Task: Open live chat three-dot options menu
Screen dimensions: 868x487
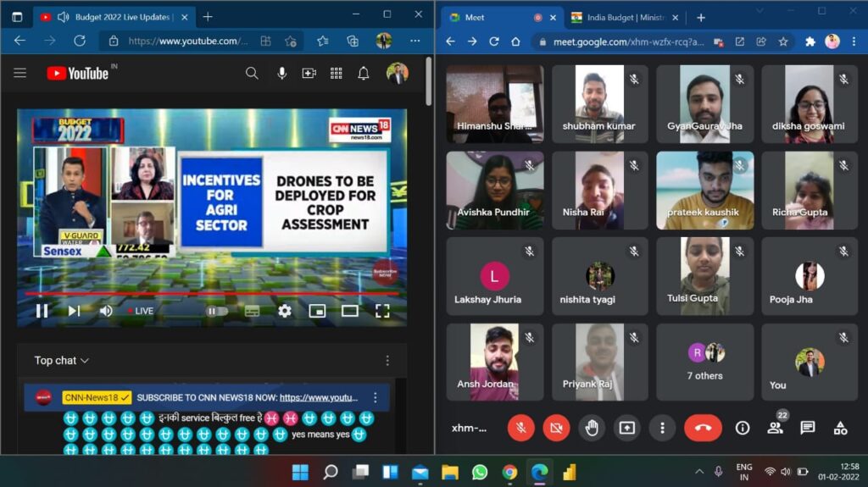Action: (387, 360)
